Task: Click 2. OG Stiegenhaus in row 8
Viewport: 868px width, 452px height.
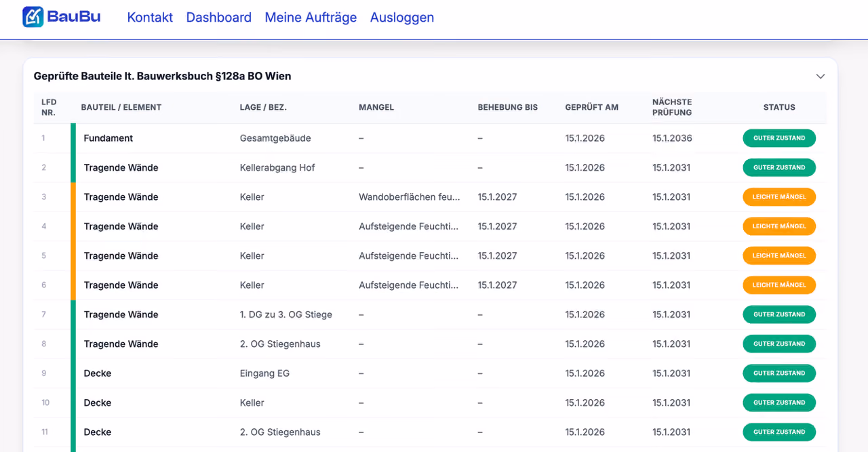Action: 280,344
